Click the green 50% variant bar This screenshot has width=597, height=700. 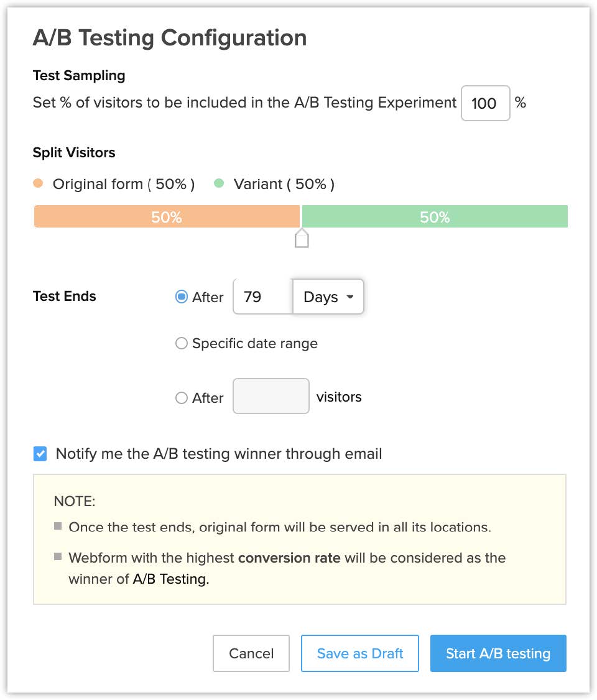pos(435,217)
